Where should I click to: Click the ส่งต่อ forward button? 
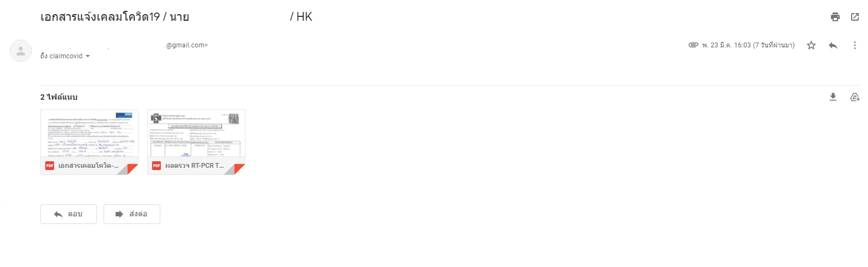[132, 214]
